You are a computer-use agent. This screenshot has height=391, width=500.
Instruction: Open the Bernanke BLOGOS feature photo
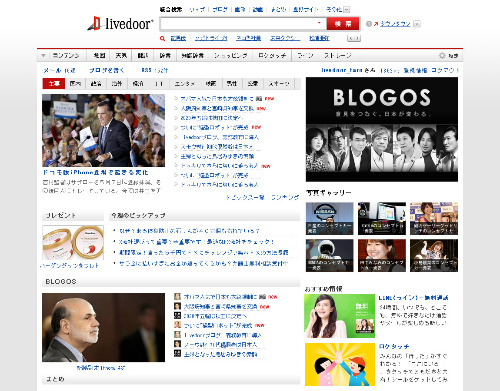pyautogui.click(x=103, y=328)
